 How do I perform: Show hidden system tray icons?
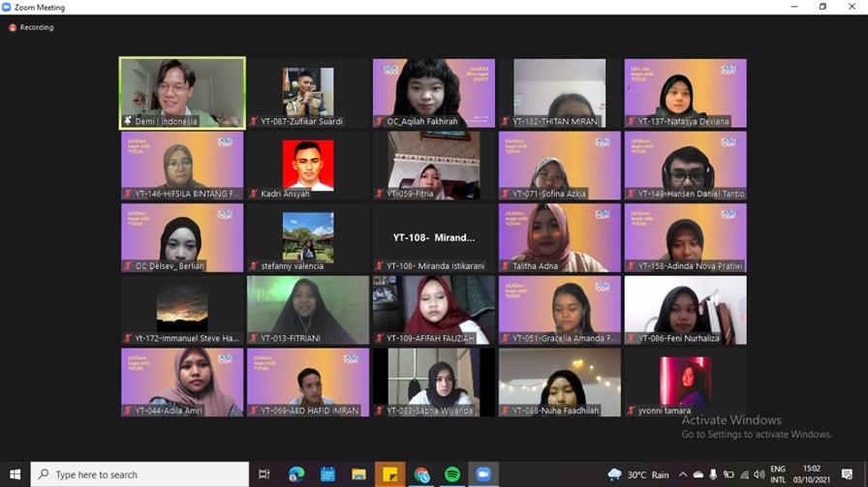pos(683,474)
